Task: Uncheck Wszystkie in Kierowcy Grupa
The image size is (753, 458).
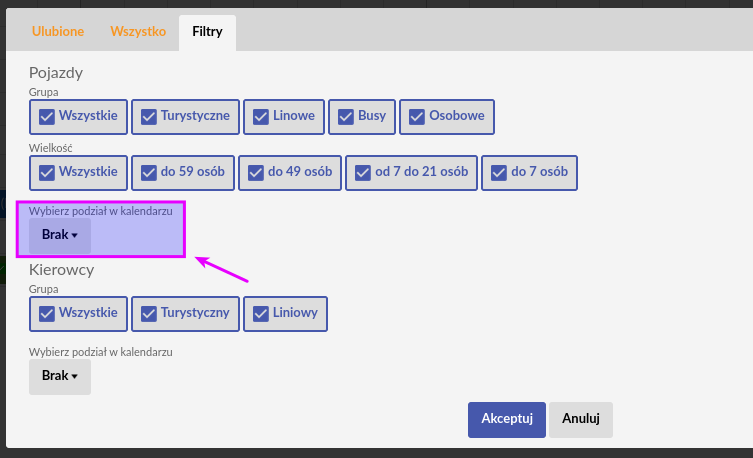Action: tap(78, 314)
